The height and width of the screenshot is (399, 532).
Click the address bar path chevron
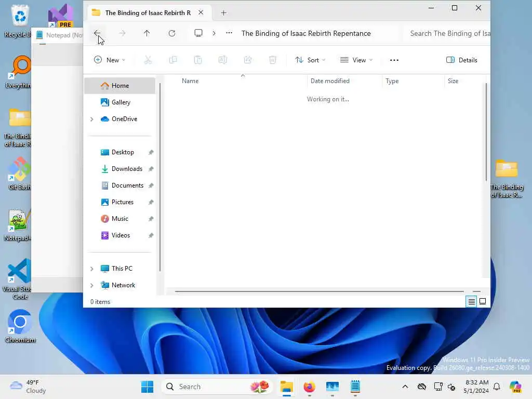[214, 33]
